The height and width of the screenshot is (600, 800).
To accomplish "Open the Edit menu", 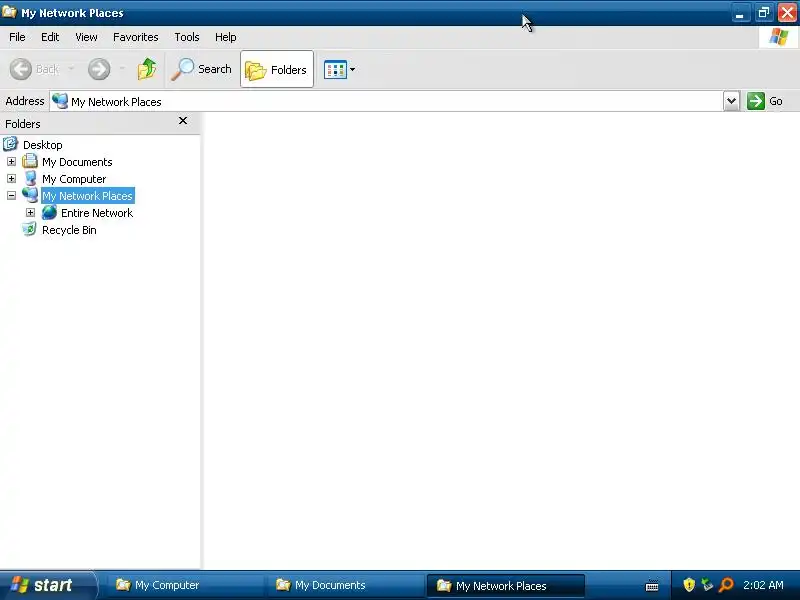I will (50, 37).
